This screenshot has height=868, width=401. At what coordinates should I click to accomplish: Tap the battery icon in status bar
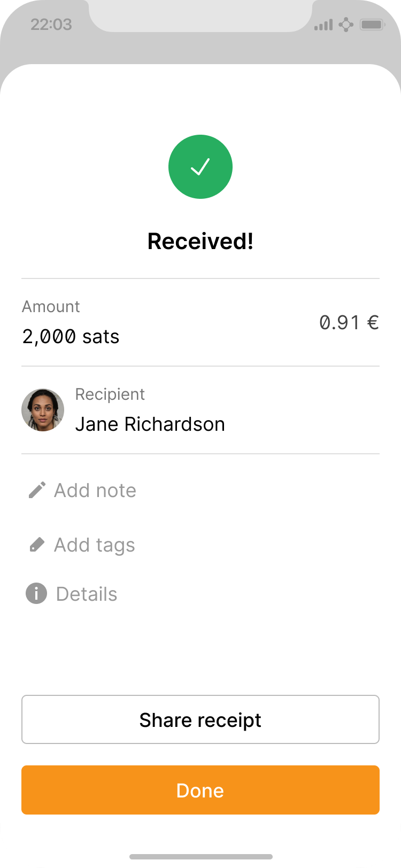pyautogui.click(x=372, y=25)
